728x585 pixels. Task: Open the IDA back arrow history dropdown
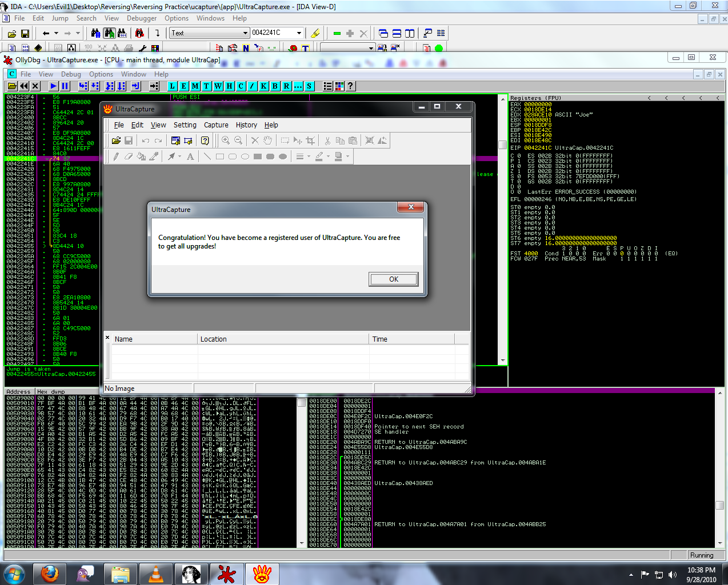pyautogui.click(x=56, y=34)
